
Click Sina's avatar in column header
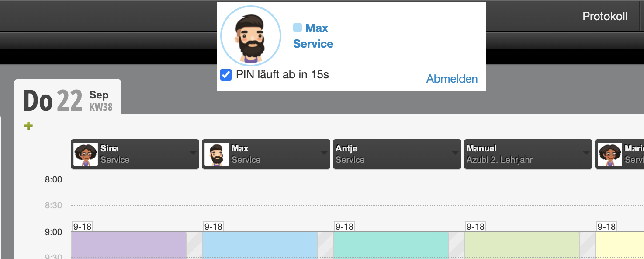pyautogui.click(x=86, y=154)
